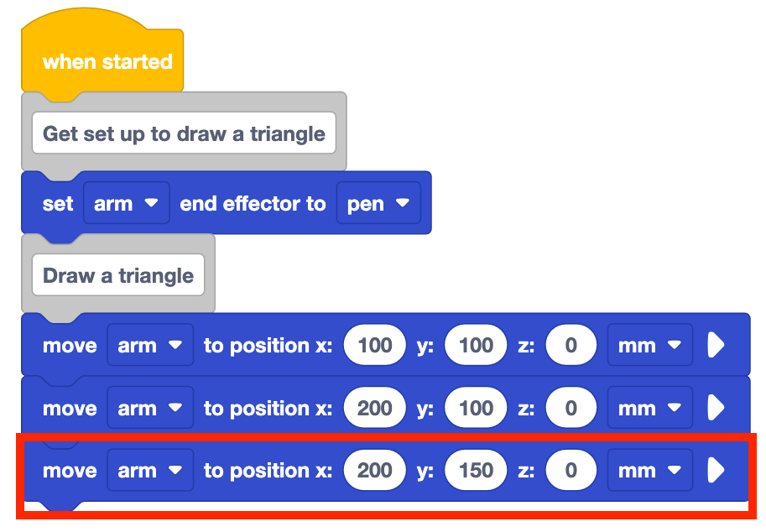Screen dimensions: 766x532
Task: Click the arrow icon on the first move block
Action: [x=716, y=346]
